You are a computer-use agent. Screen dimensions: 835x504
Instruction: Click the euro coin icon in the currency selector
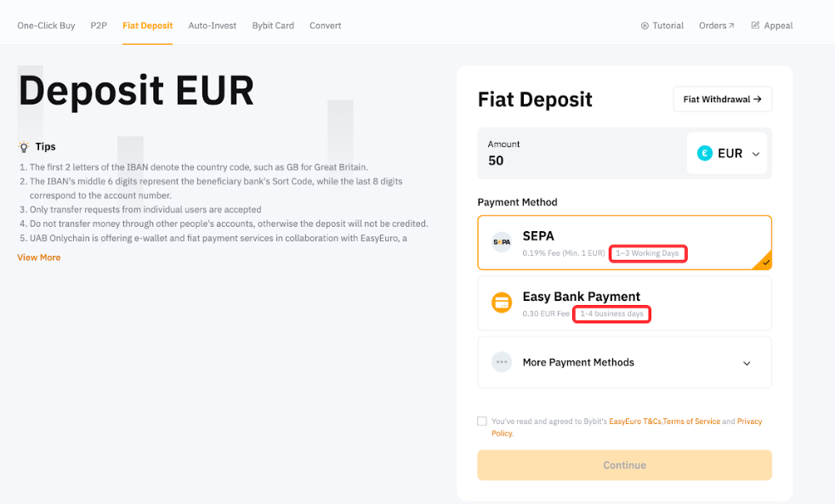click(703, 153)
